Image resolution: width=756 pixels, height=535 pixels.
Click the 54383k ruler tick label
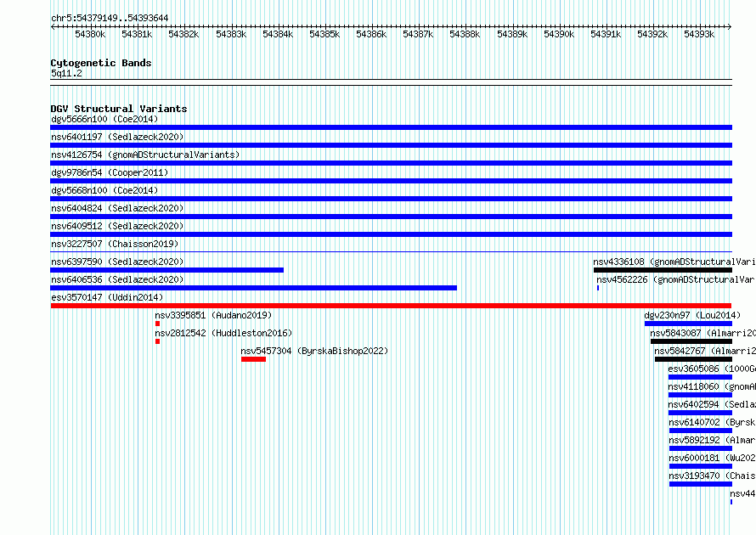click(231, 34)
